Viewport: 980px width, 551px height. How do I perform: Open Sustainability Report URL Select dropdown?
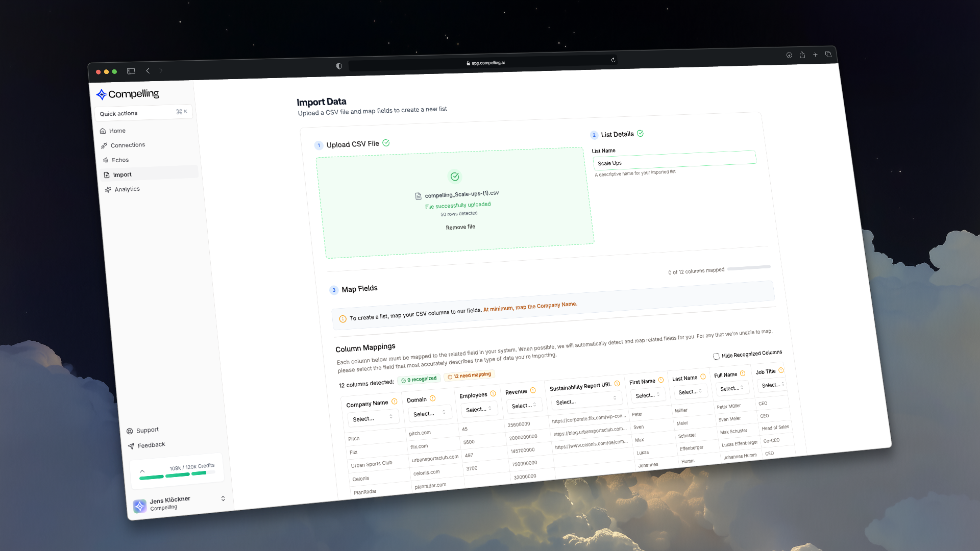click(585, 400)
